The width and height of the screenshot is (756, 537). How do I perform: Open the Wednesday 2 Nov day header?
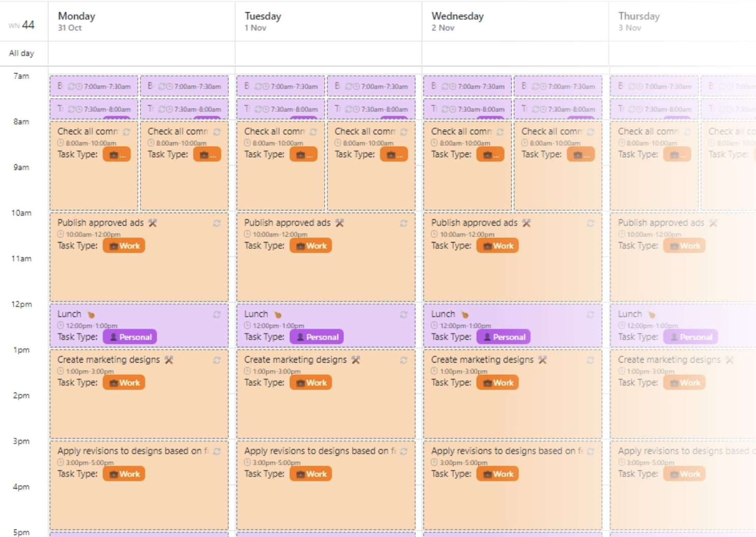click(457, 21)
